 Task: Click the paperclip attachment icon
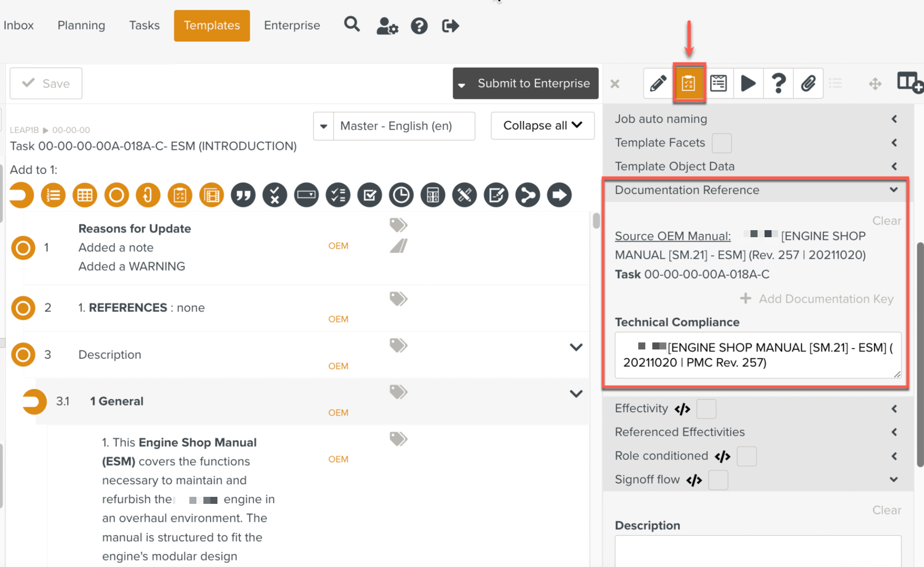click(x=808, y=83)
